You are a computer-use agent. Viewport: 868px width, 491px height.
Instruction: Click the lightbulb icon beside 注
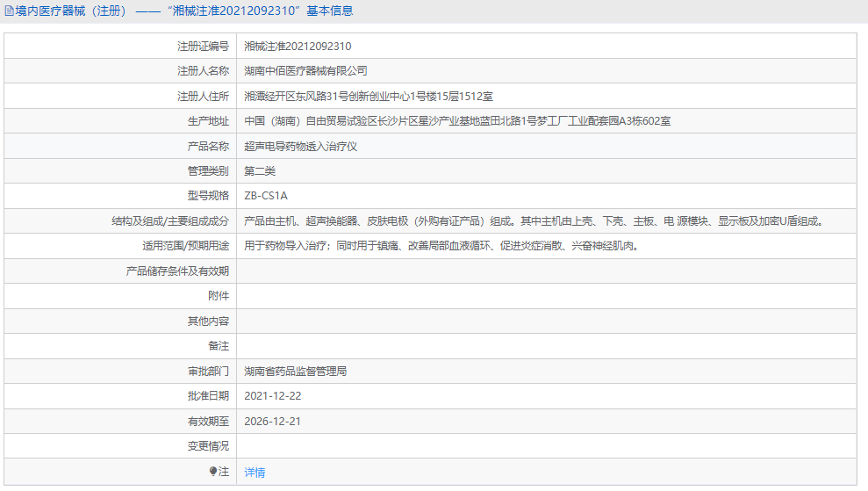point(213,471)
